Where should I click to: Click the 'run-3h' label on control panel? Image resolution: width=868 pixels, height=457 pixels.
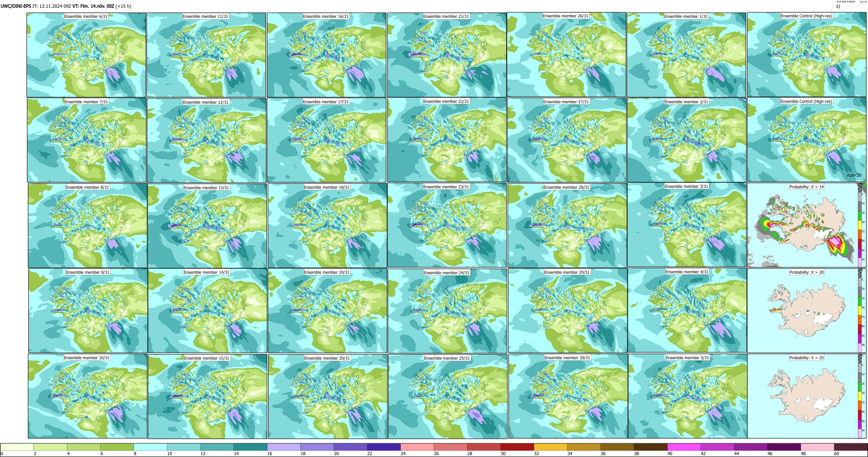click(854, 175)
